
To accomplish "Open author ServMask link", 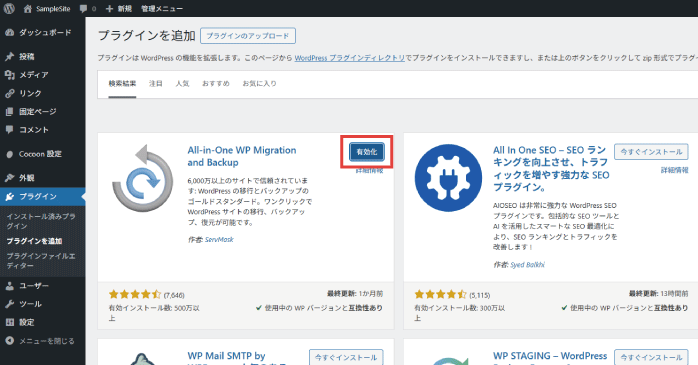I will tap(219, 239).
